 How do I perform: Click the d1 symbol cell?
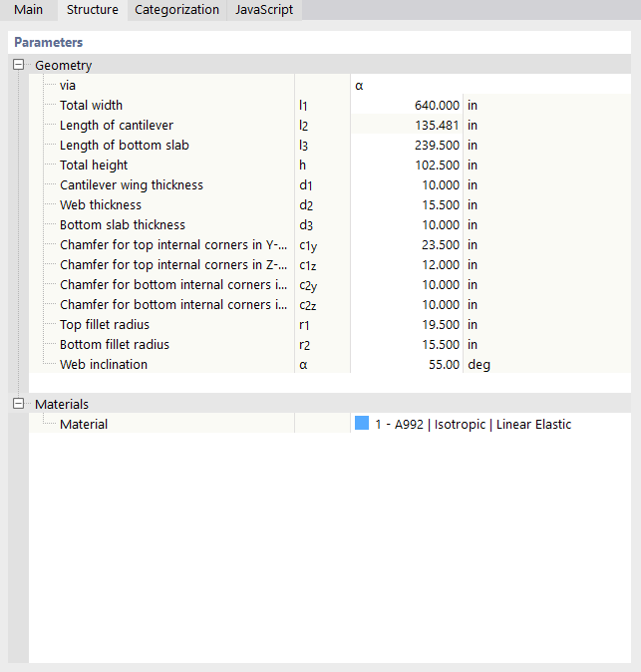click(322, 184)
